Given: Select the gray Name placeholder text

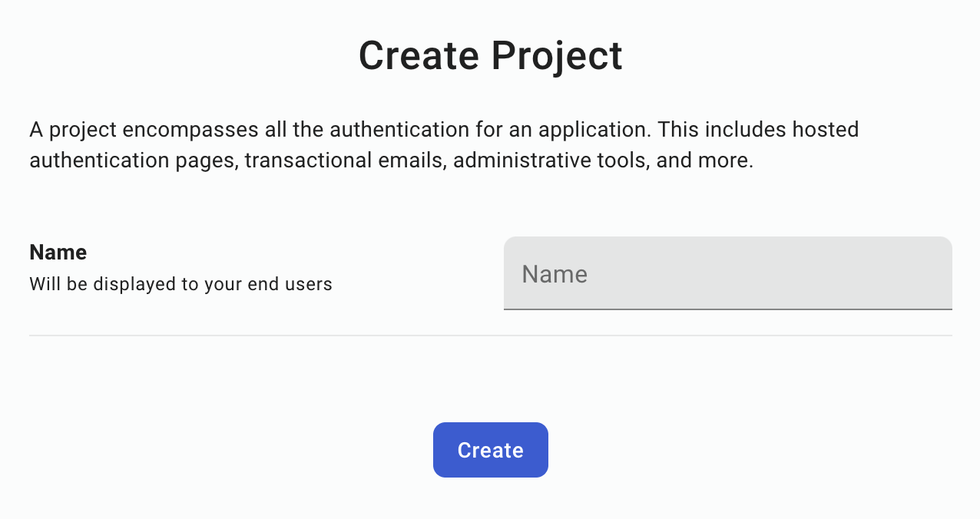Looking at the screenshot, I should pyautogui.click(x=555, y=274).
